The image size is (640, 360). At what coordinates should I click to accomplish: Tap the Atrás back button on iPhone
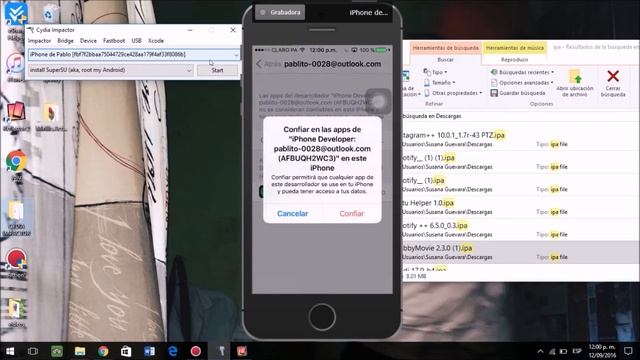pos(268,64)
